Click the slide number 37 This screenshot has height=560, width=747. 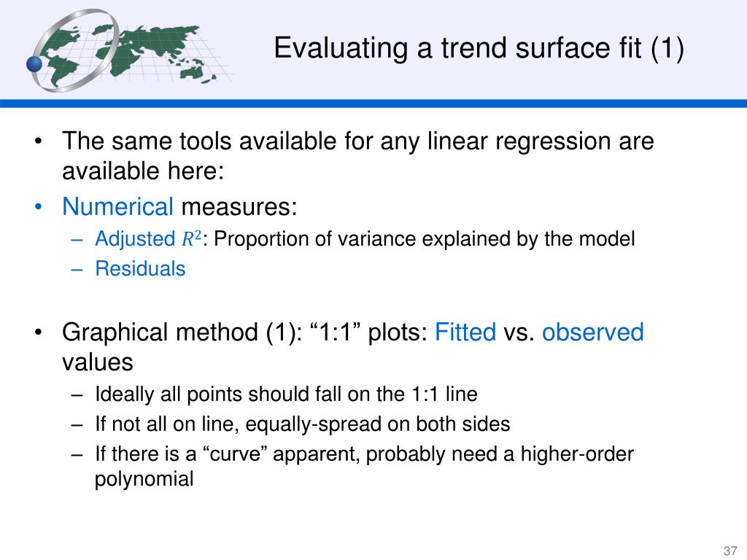(730, 551)
